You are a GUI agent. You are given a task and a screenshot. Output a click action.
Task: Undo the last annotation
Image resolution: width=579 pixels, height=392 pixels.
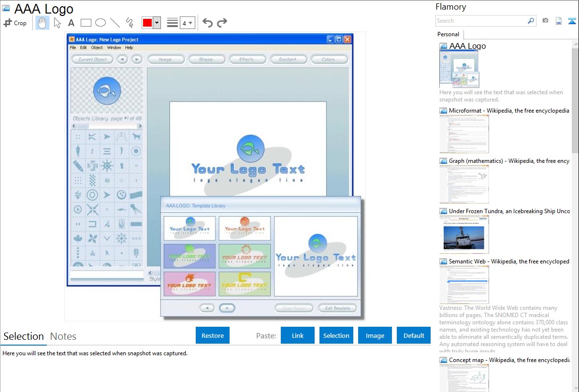coord(207,23)
